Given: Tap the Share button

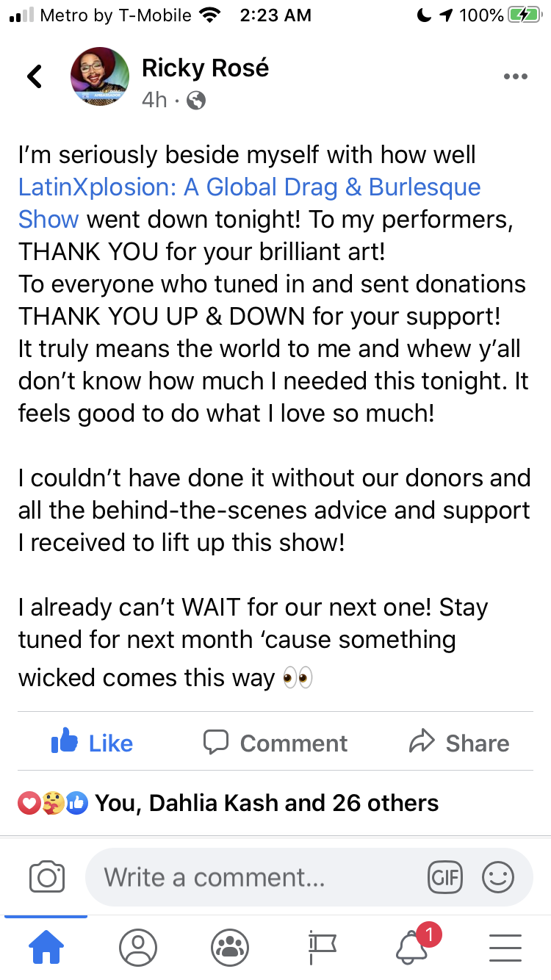Looking at the screenshot, I should pyautogui.click(x=459, y=743).
